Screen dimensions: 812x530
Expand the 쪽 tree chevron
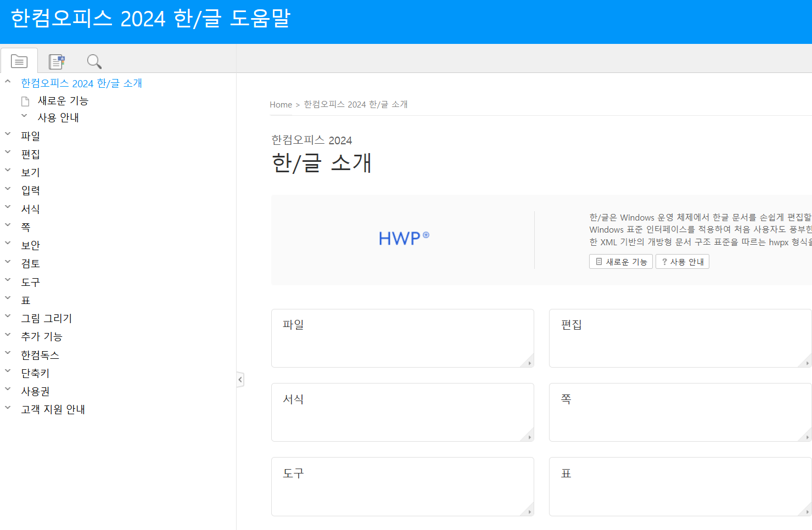click(x=8, y=225)
